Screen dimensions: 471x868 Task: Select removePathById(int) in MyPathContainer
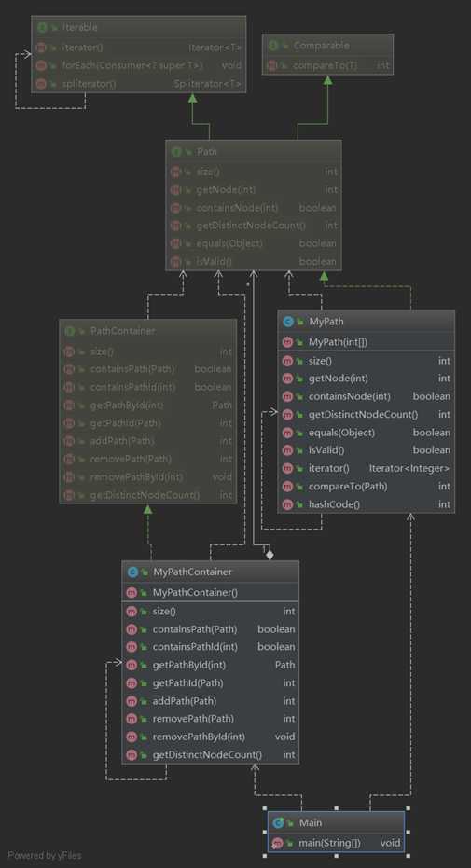pyautogui.click(x=210, y=737)
